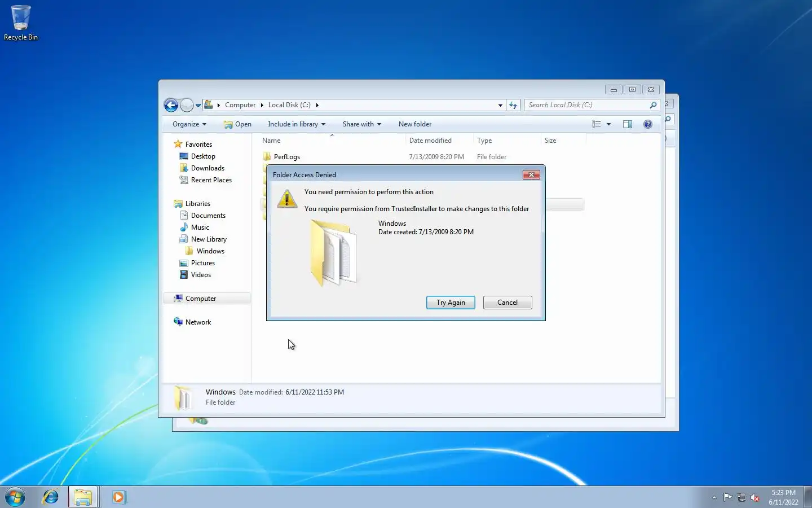Sort by Size column header
This screenshot has height=508, width=812.
(563, 141)
